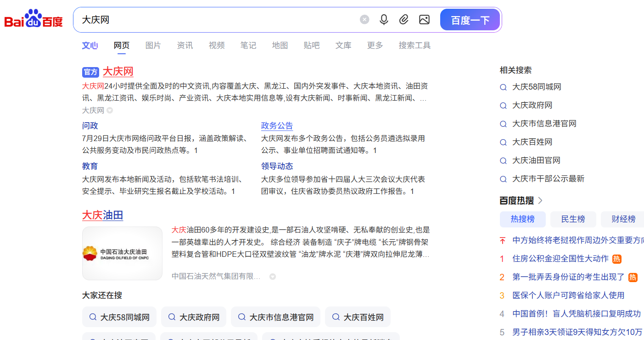Attach a file with paperclip icon

coord(404,20)
